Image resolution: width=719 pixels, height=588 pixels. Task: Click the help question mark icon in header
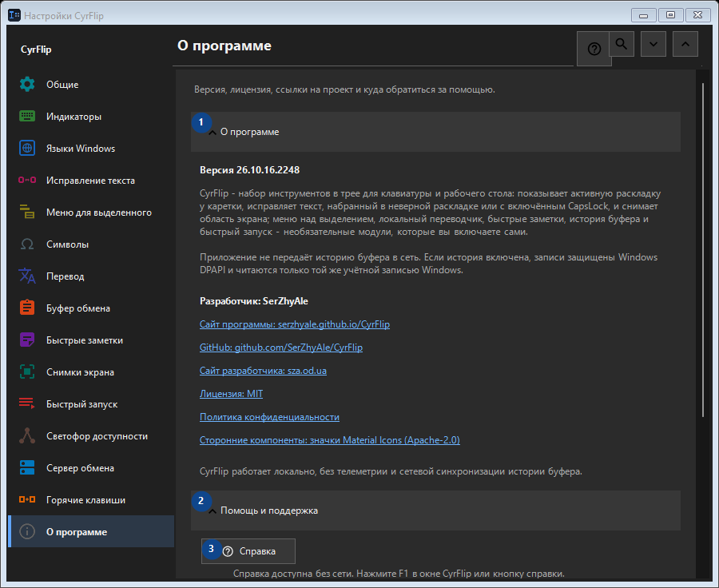tap(594, 49)
